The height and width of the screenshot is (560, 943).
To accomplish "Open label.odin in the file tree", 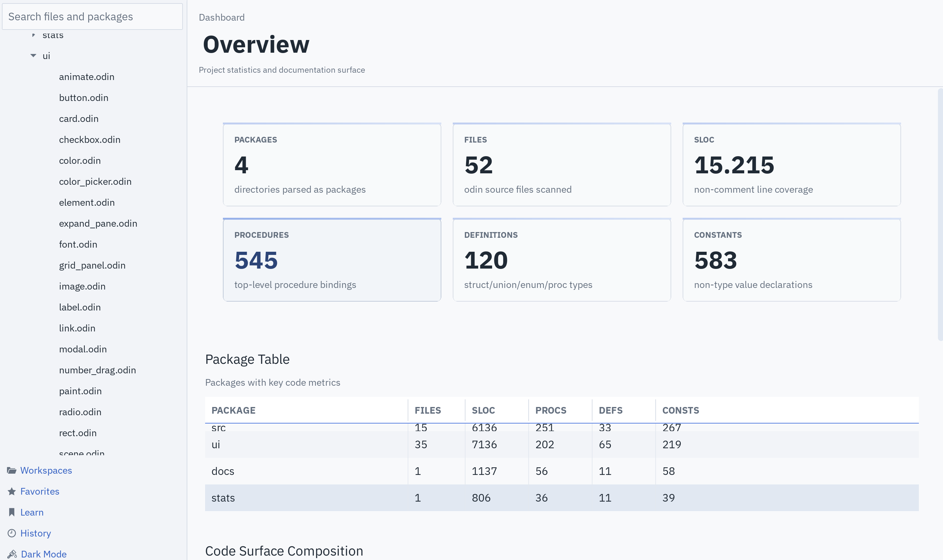I will pyautogui.click(x=80, y=307).
